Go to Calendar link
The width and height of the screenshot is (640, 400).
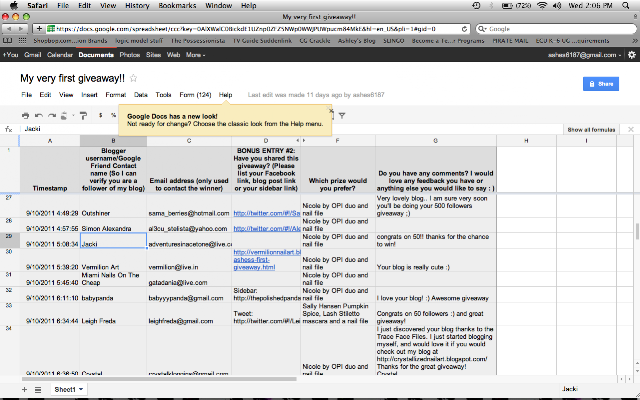point(60,55)
